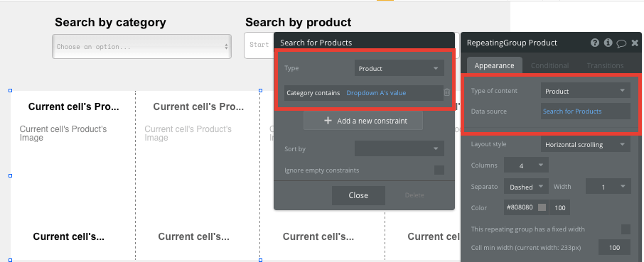Click the Cell min width input field
The image size is (644, 262).
click(614, 247)
